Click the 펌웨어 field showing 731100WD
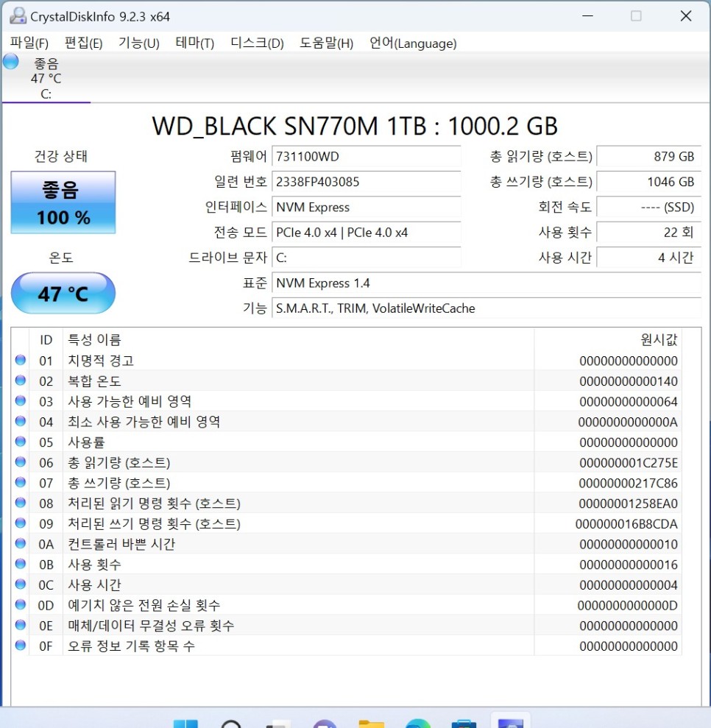The image size is (711, 728). (366, 157)
